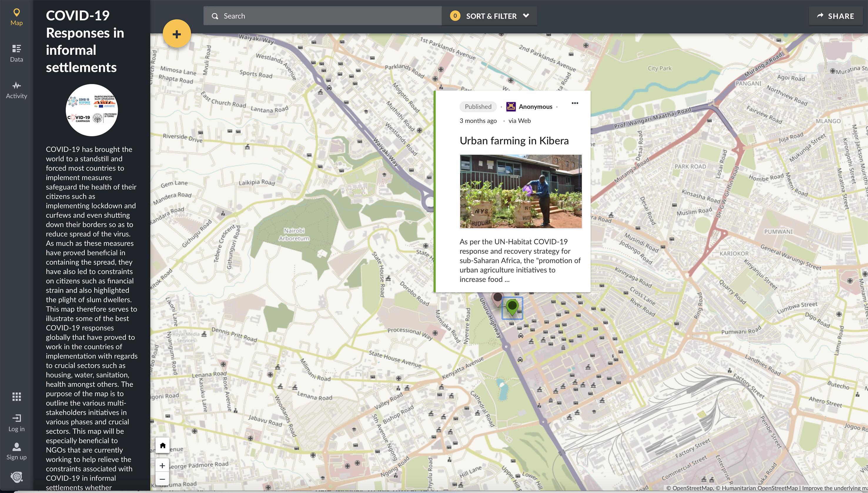Screen dimensions: 868x493
Task: Click the Nairobi Arboretum map label
Action: click(294, 234)
